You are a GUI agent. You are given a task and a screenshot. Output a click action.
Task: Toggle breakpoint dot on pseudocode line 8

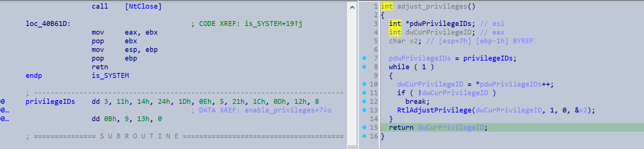(x=364, y=67)
